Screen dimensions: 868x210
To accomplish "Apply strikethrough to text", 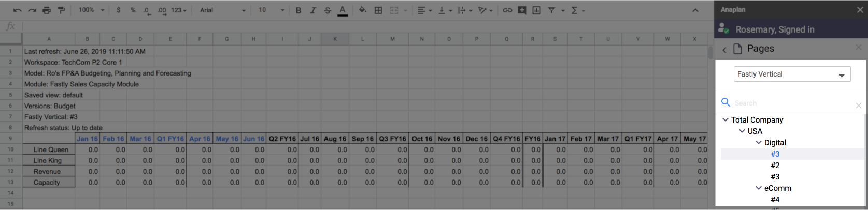I will 328,10.
